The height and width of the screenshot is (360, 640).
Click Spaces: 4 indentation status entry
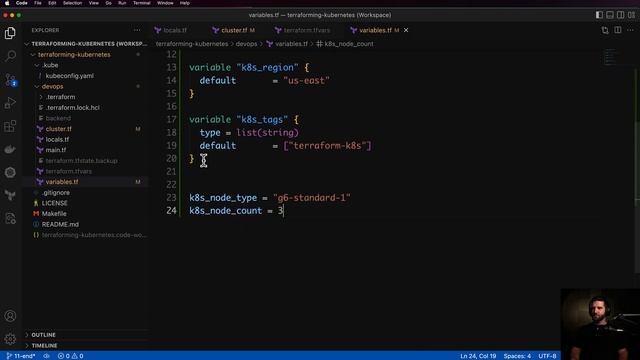(x=517, y=356)
